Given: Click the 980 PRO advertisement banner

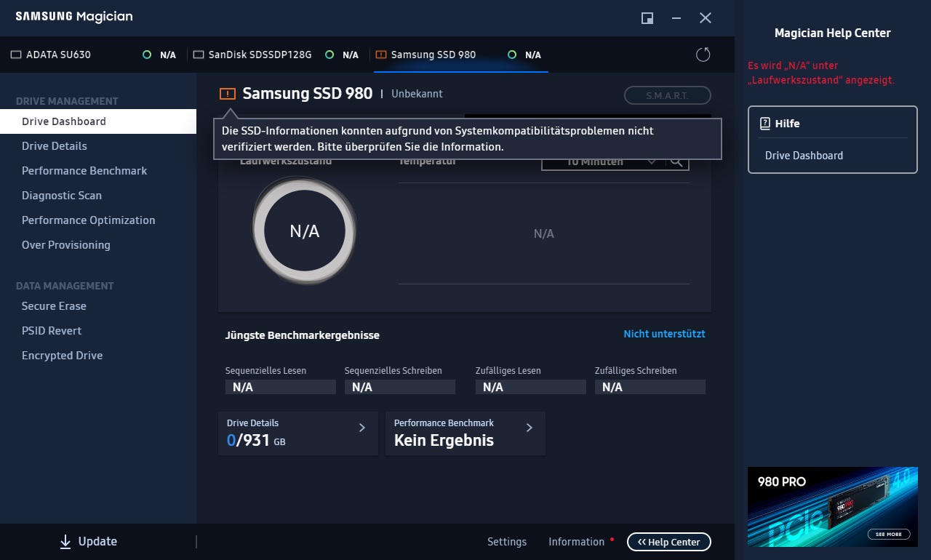Looking at the screenshot, I should click(831, 506).
